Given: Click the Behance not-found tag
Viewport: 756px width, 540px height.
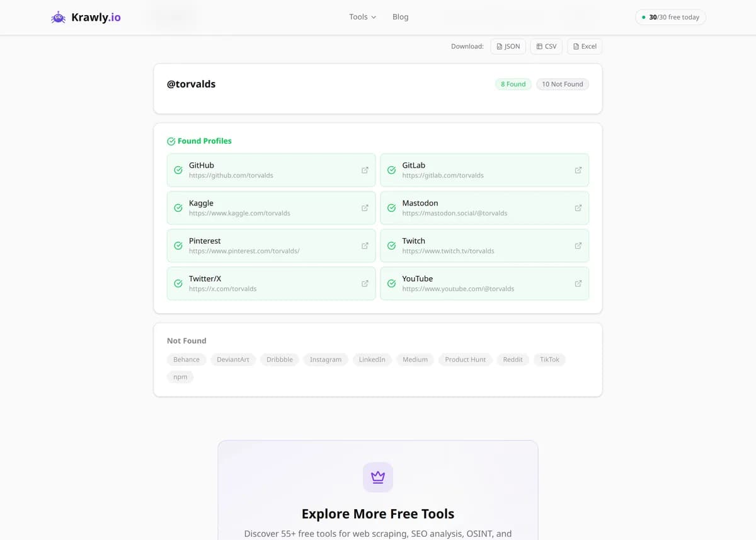Looking at the screenshot, I should click(x=186, y=359).
